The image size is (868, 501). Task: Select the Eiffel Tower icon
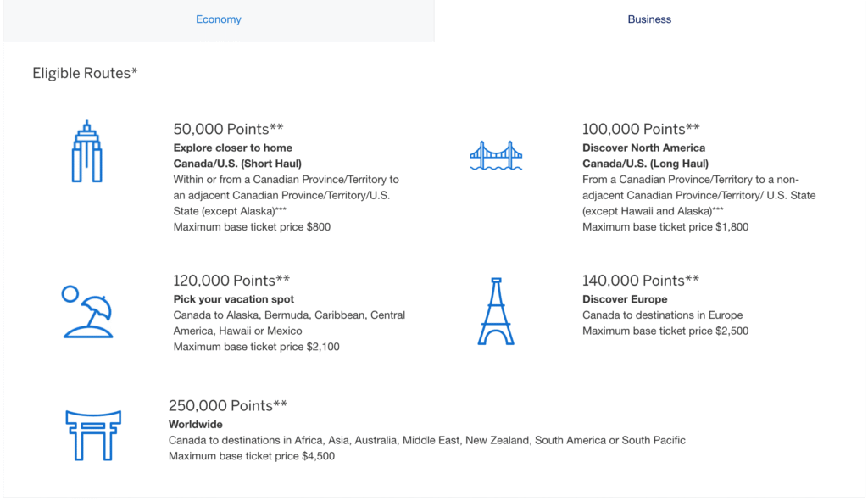coord(496,312)
